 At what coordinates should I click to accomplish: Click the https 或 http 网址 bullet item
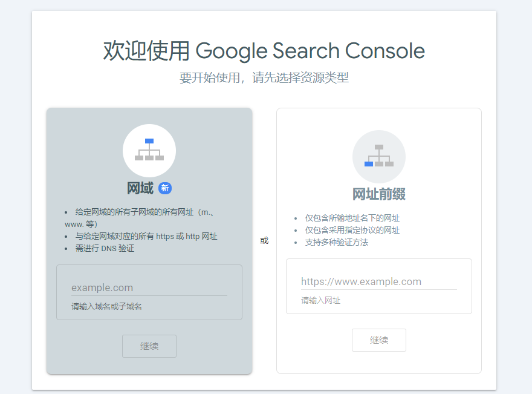click(146, 237)
